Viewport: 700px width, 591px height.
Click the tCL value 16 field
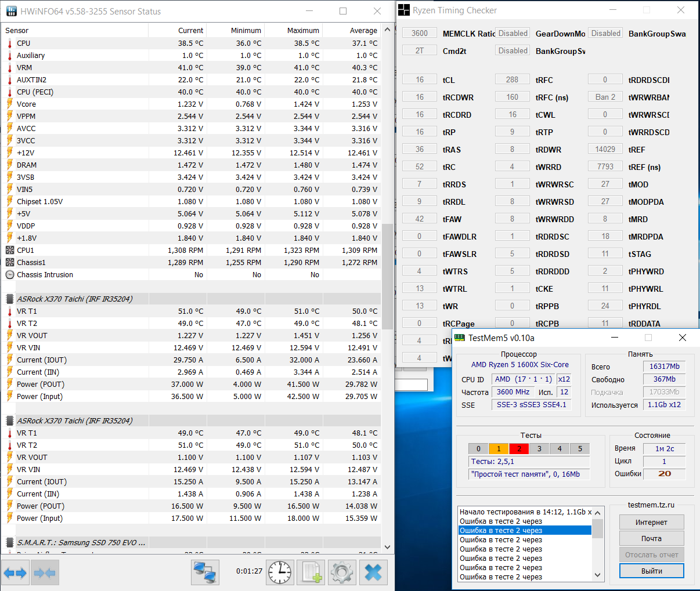[420, 79]
